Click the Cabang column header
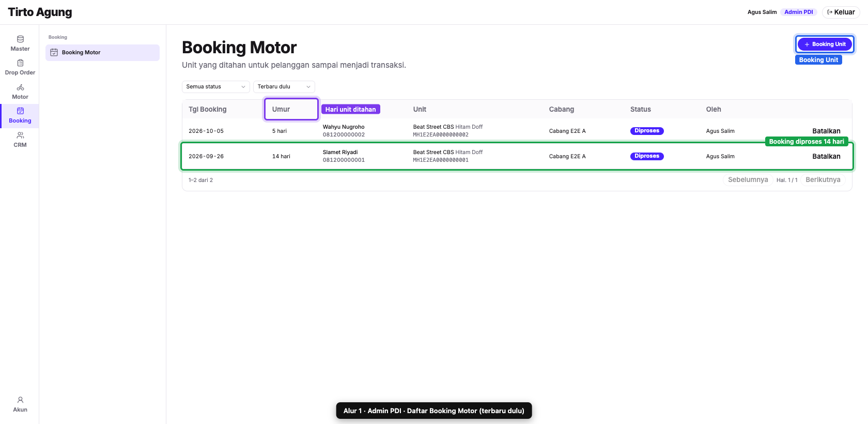Screen dimensions: 868x424 click(x=562, y=110)
